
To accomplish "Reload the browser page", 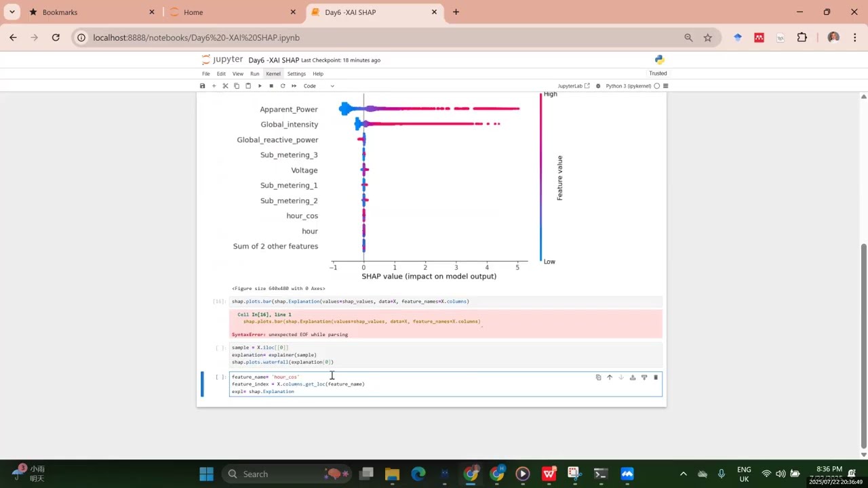I will point(56,38).
